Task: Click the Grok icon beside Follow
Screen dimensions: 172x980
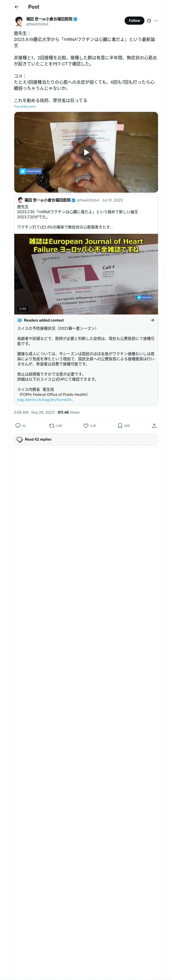Action: point(149,21)
